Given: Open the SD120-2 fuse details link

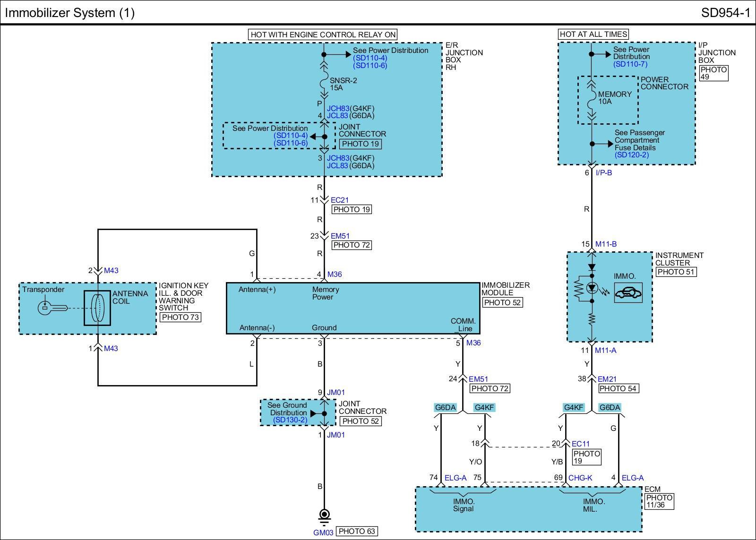Looking at the screenshot, I should tap(631, 155).
